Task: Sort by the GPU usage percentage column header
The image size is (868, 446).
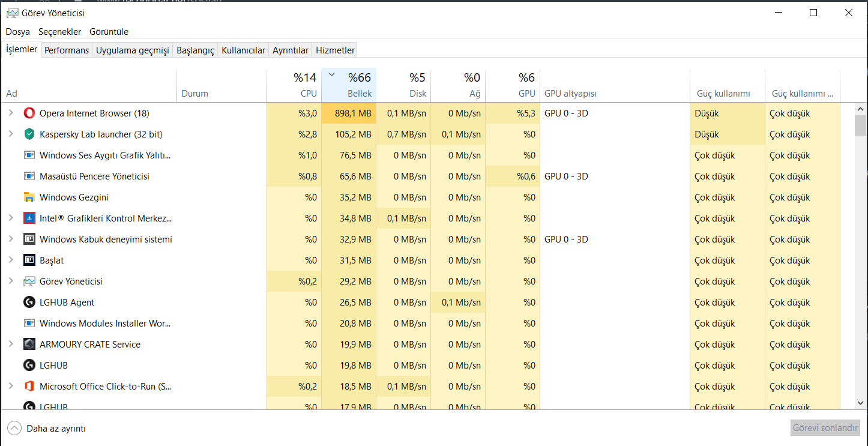Action: (x=513, y=85)
